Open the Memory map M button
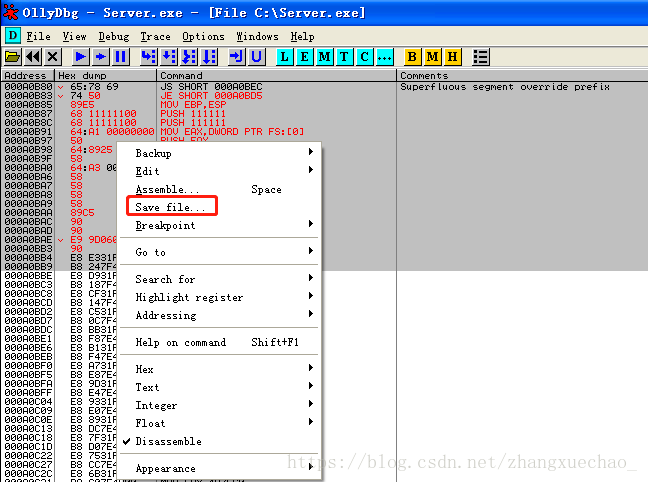 (324, 57)
